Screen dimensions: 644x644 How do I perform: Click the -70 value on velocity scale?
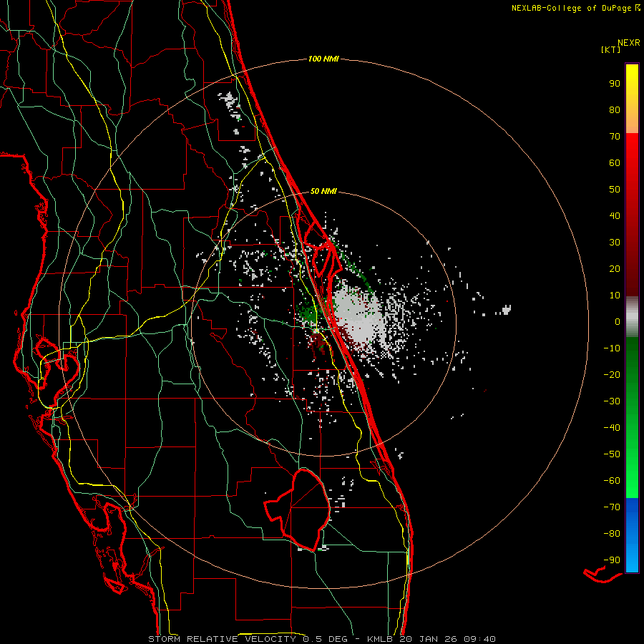612,507
